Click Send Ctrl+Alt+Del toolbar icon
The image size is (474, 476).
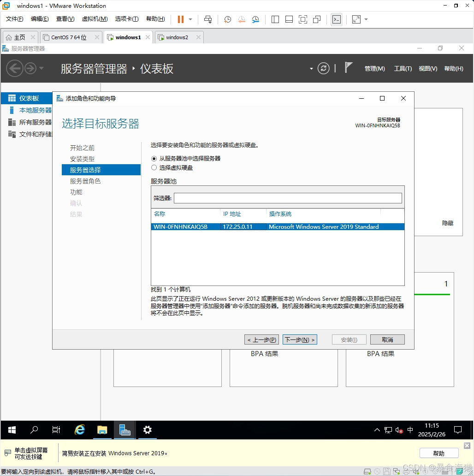pyautogui.click(x=208, y=19)
